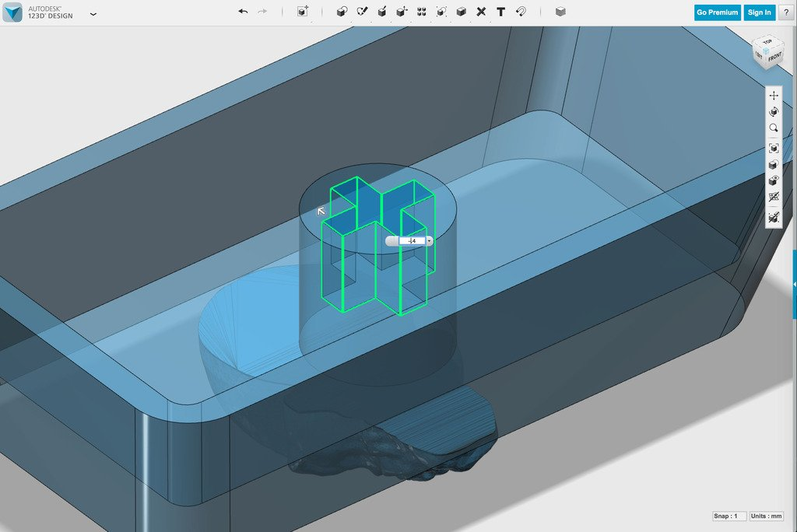Open the Combine tool
797x532 pixels.
click(x=461, y=11)
